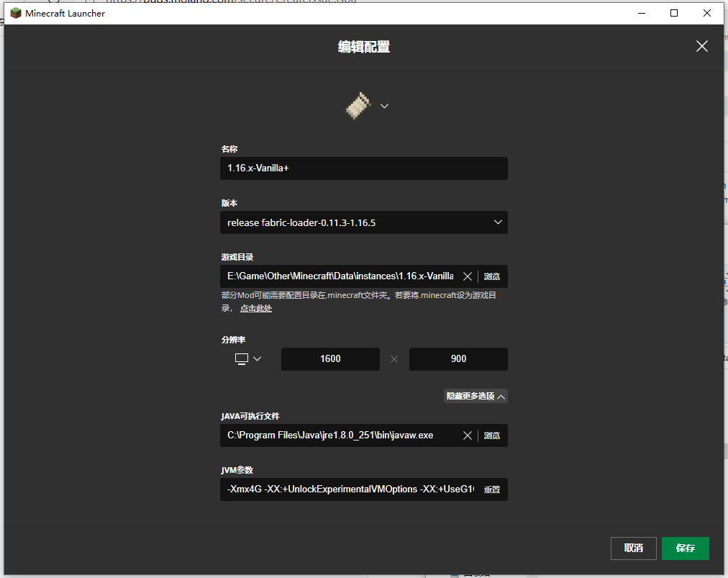Click the width field showing 1600
This screenshot has height=578, width=728.
click(x=330, y=358)
